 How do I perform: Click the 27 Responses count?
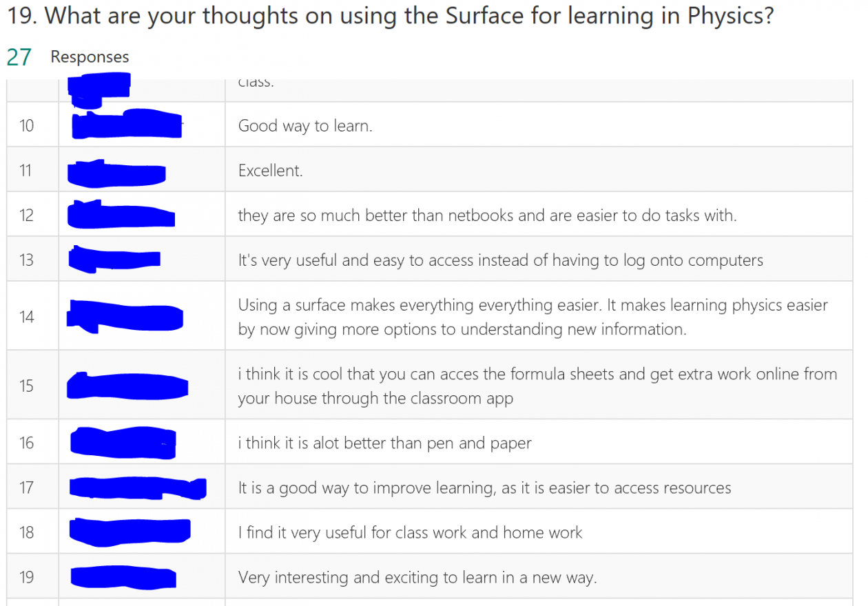pyautogui.click(x=68, y=57)
